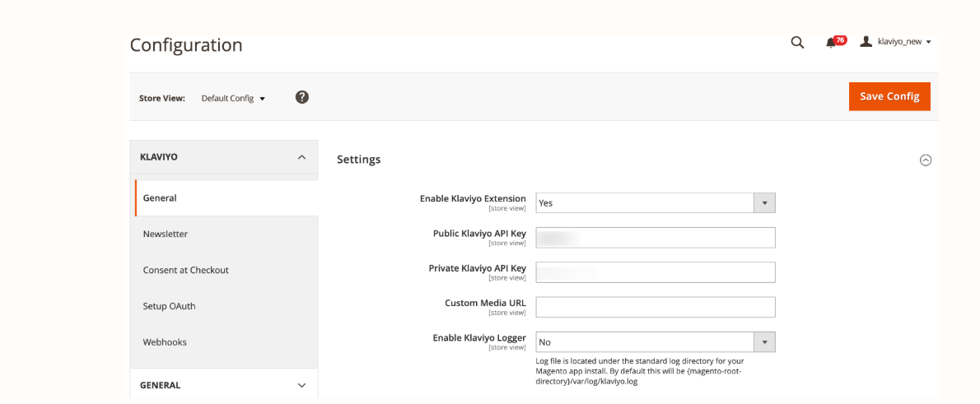
Task: Open Enable Klaviyo Extension dropdown
Action: 656,203
